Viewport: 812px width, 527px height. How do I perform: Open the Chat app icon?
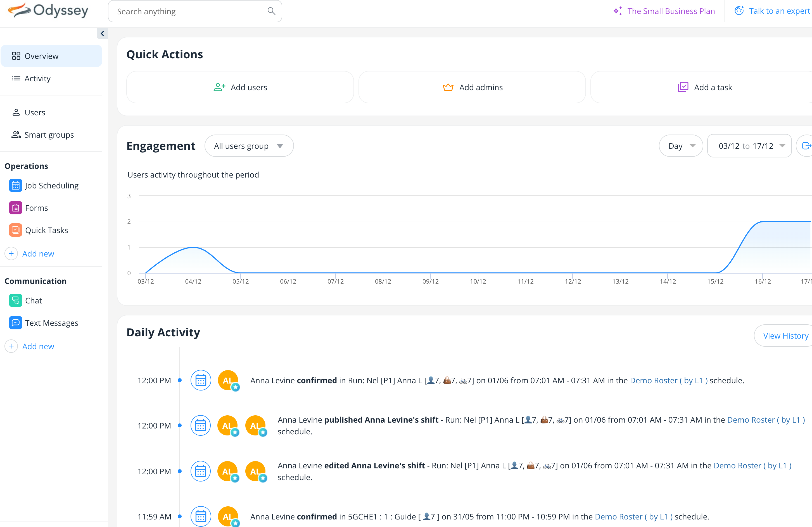tap(15, 300)
